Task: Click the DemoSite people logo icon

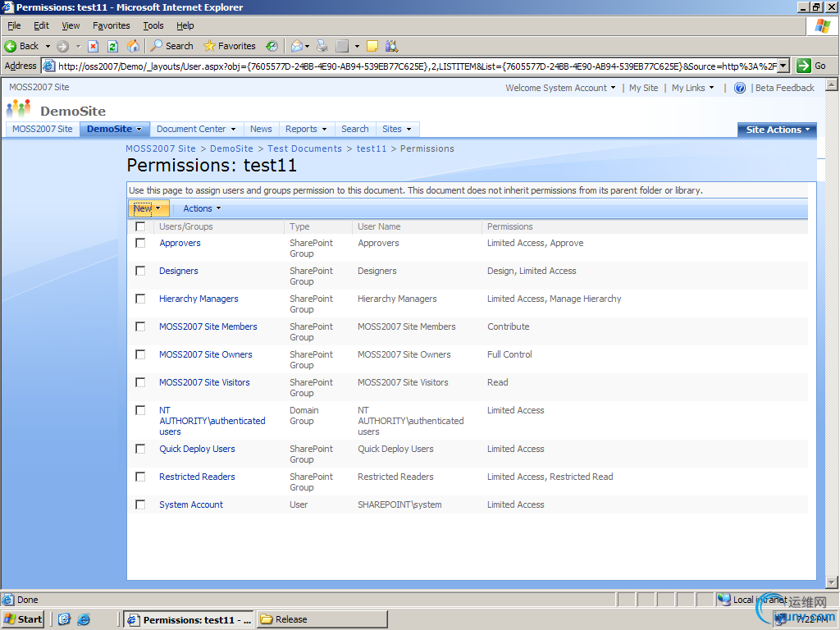Action: pyautogui.click(x=19, y=108)
